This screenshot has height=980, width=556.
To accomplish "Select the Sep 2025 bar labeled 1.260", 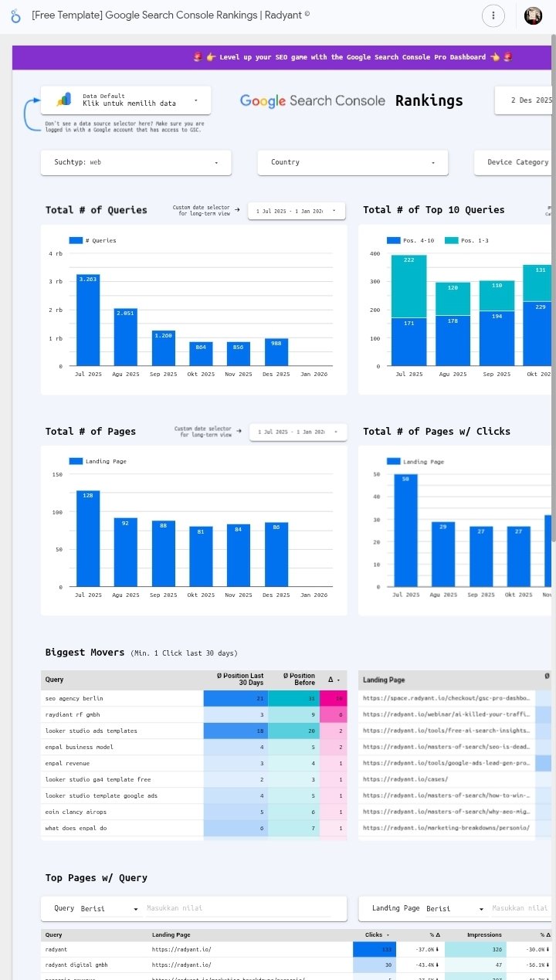I will click(163, 348).
